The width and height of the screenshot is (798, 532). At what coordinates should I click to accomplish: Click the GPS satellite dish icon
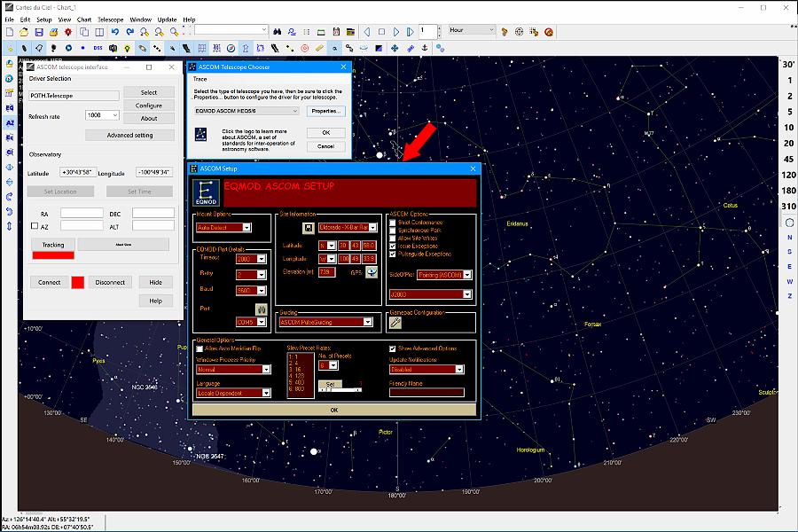click(x=372, y=272)
